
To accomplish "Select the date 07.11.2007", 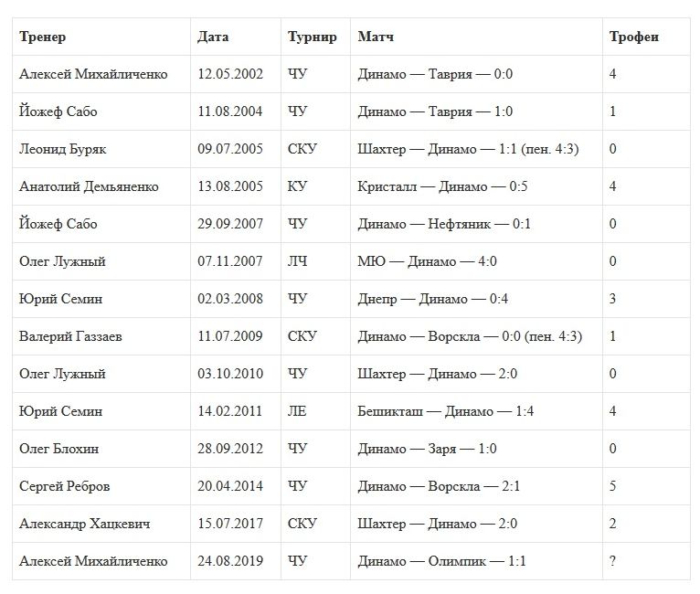I will 230,261.
